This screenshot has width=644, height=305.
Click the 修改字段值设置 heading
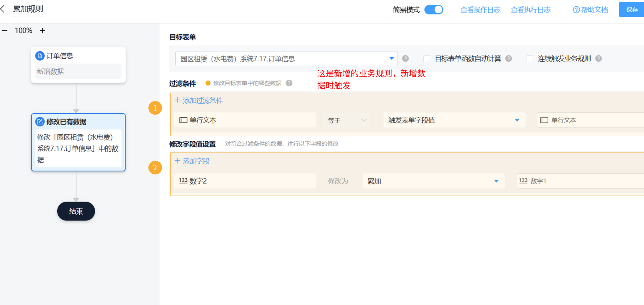pos(192,144)
